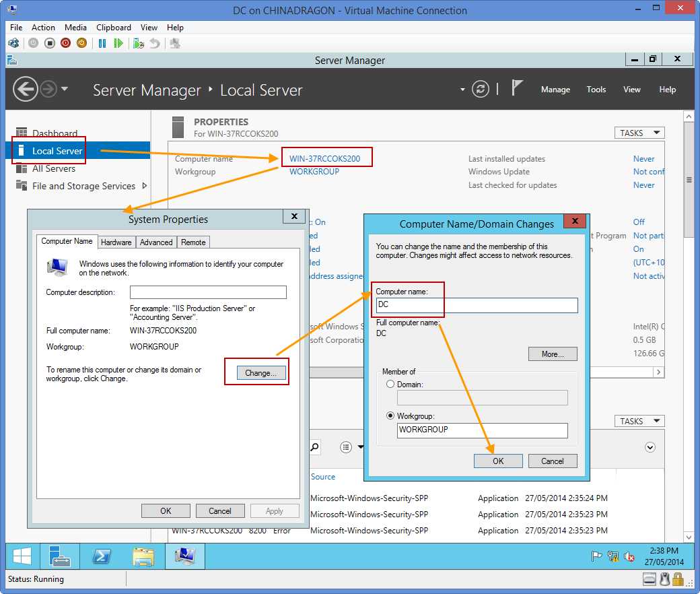Image resolution: width=700 pixels, height=594 pixels.
Task: Click the Change... button in System Properties
Action: click(x=260, y=372)
